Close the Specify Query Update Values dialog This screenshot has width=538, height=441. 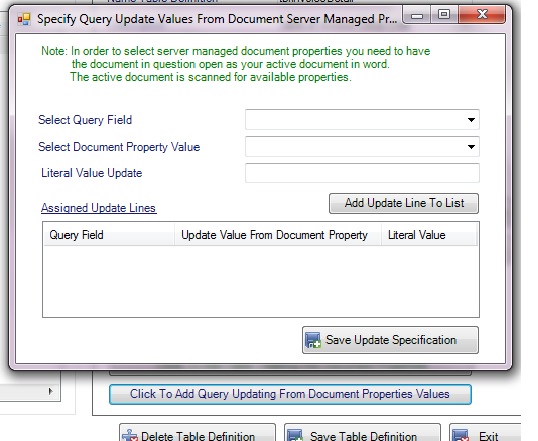(482, 14)
